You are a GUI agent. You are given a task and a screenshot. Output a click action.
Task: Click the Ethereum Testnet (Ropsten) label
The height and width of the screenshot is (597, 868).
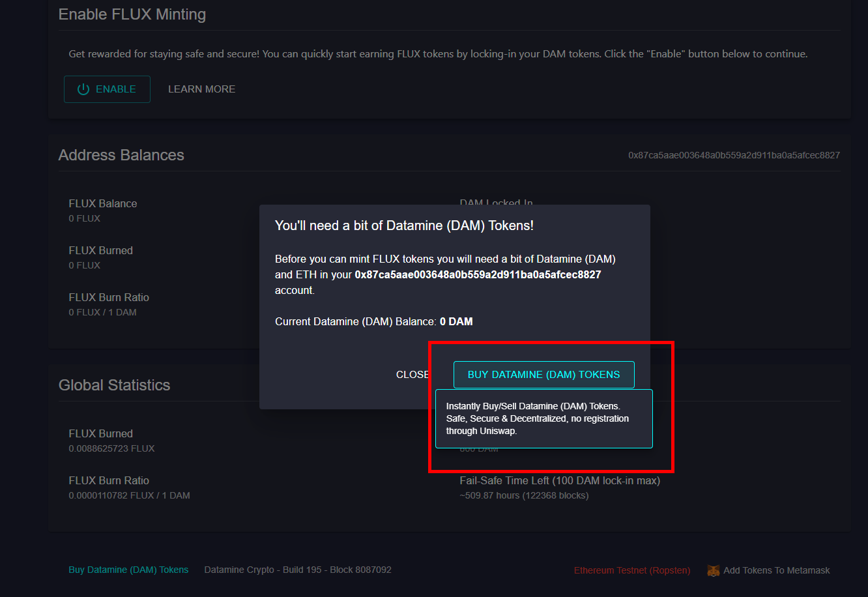coord(632,570)
